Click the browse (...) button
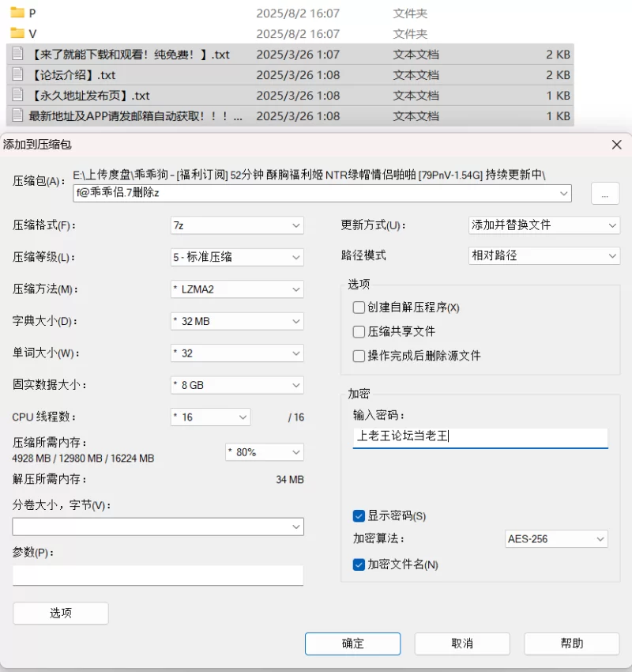Screen dimensions: 632x672 [605, 193]
